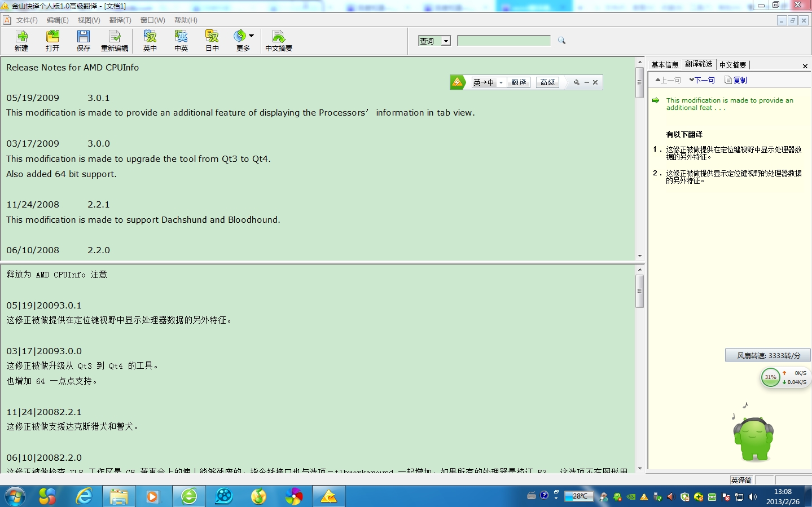Click the 中文摘要 toolbar icon
This screenshot has height=507, width=812.
[x=279, y=41]
